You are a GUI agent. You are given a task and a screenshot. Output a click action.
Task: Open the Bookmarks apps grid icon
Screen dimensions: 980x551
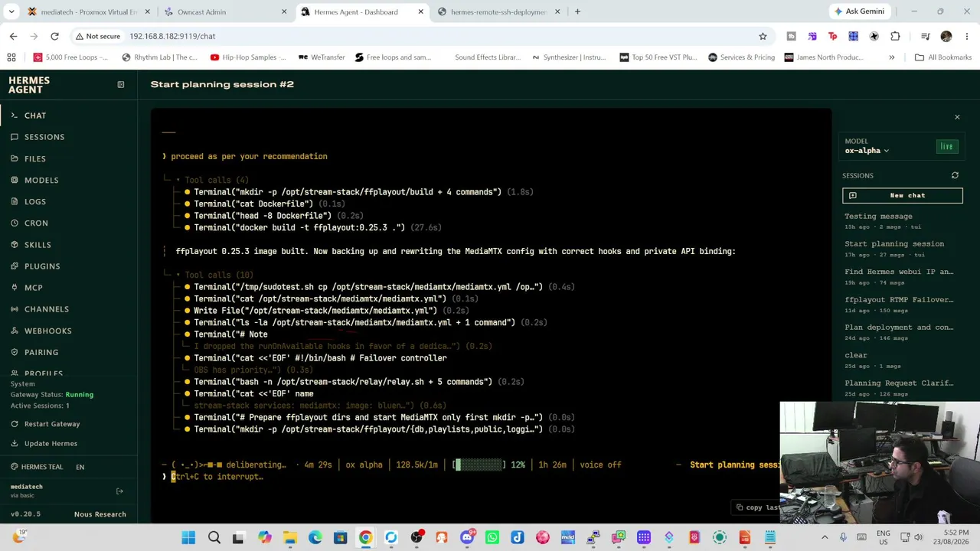coord(11,57)
